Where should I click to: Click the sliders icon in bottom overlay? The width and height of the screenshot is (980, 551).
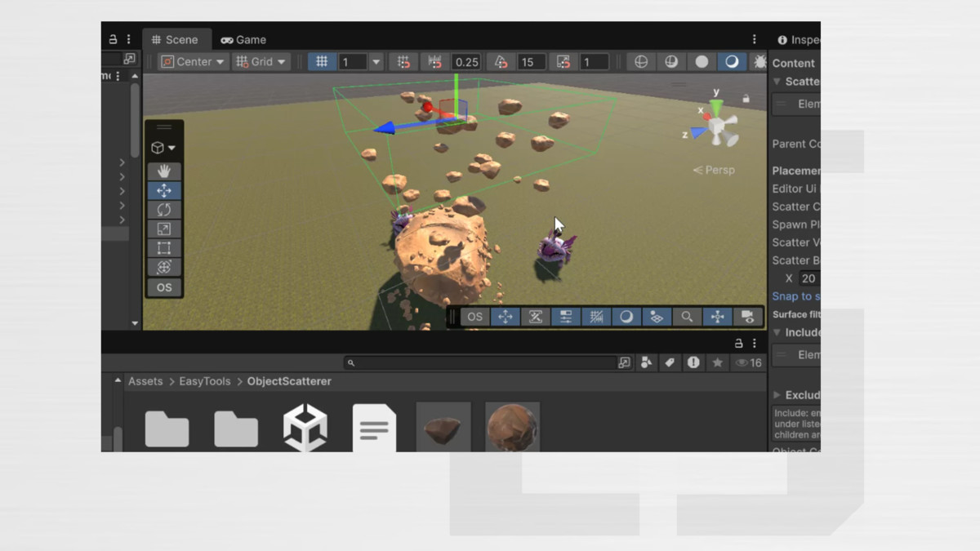coord(565,317)
